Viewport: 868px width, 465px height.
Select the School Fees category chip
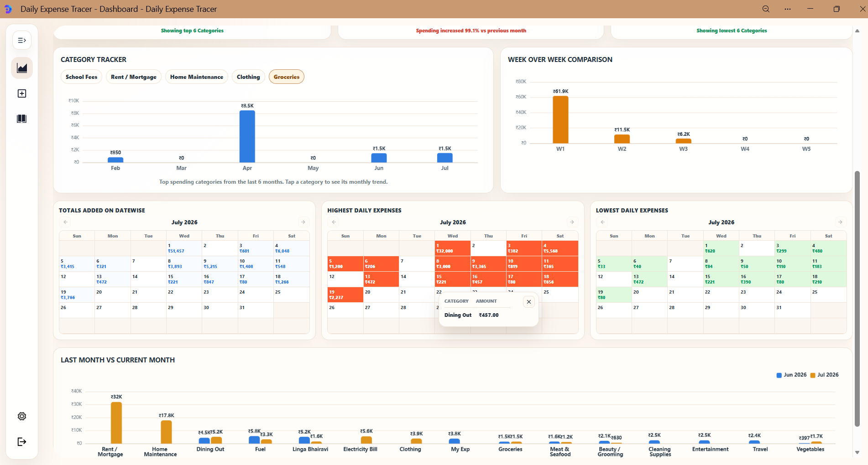(x=81, y=77)
